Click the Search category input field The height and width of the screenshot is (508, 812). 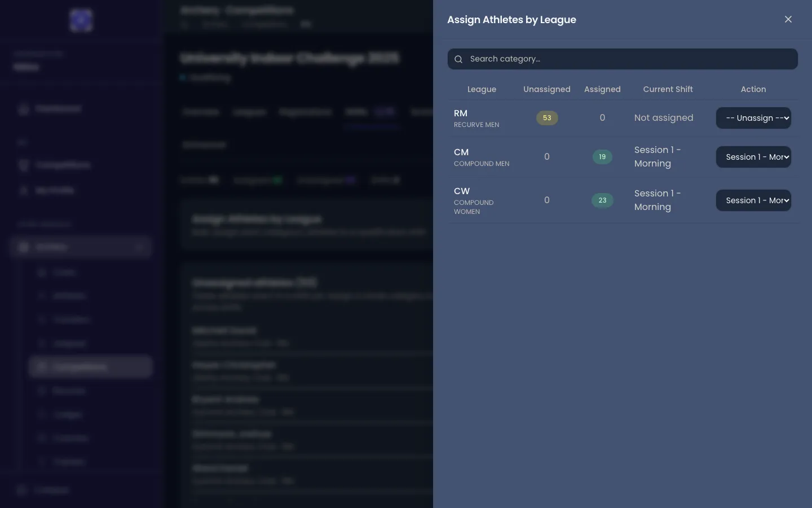tap(623, 59)
